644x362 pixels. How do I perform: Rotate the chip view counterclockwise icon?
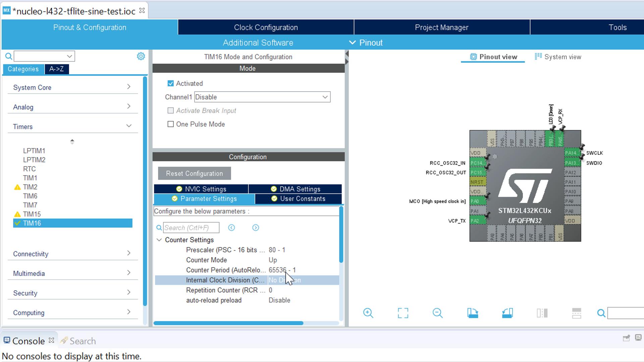point(507,313)
